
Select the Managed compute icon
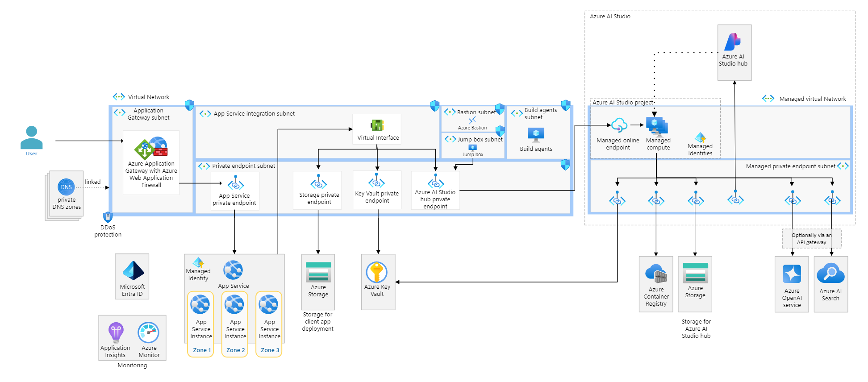click(x=657, y=127)
